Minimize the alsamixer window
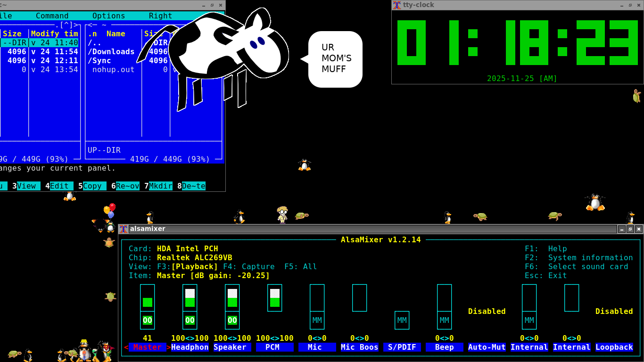Image resolution: width=644 pixels, height=362 pixels. [x=622, y=229]
